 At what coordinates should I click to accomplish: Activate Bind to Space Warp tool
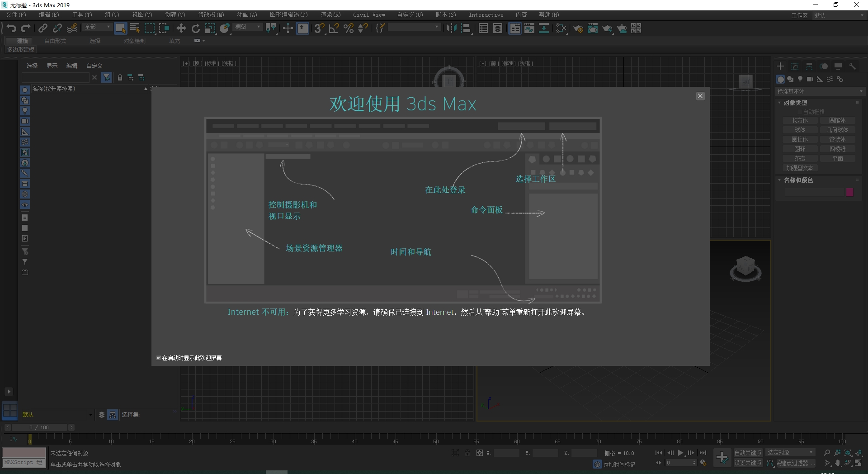72,28
